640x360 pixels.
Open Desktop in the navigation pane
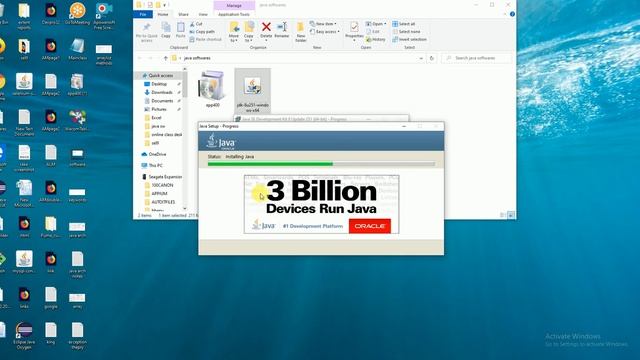[159, 84]
